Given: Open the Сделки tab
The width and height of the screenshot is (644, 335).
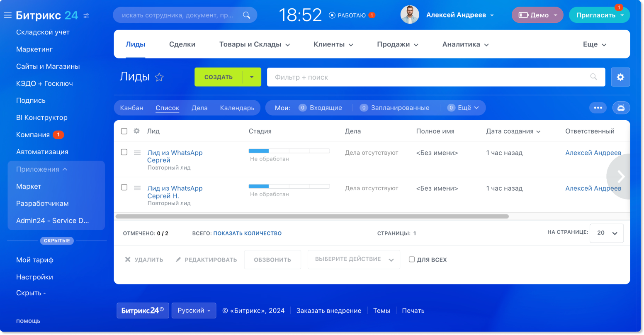Looking at the screenshot, I should point(182,44).
